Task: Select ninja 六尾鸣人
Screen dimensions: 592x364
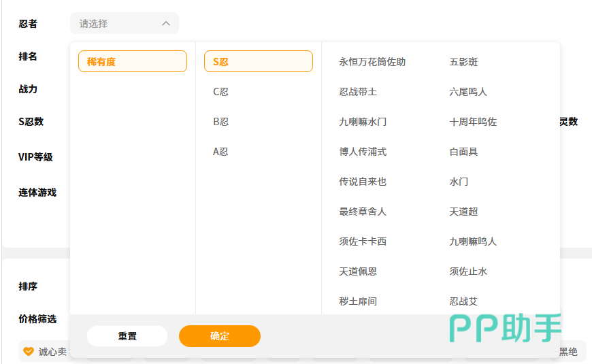Action: point(468,92)
